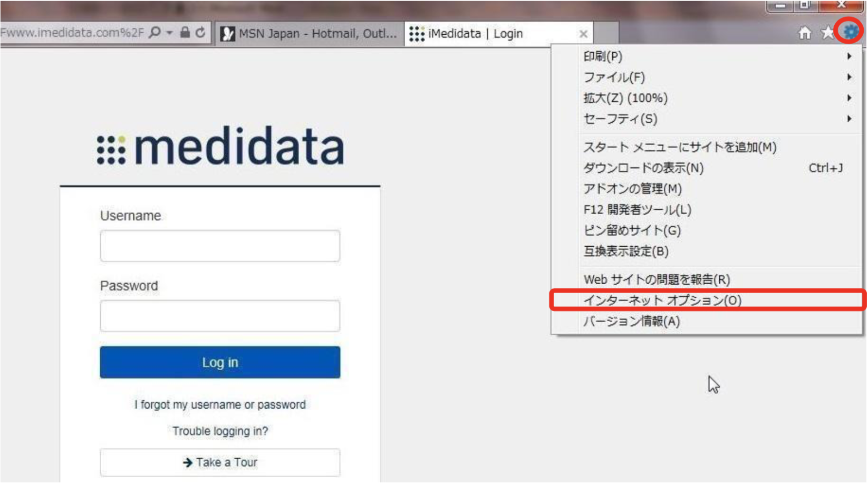Screen dimensions: 868x483
Task: Expand the 印刷(P) print submenu
Action: pyautogui.click(x=603, y=56)
